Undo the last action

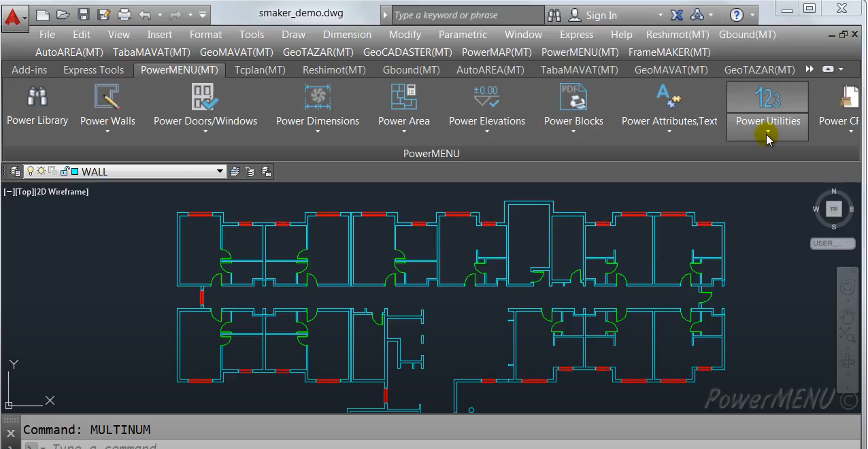[x=144, y=14]
